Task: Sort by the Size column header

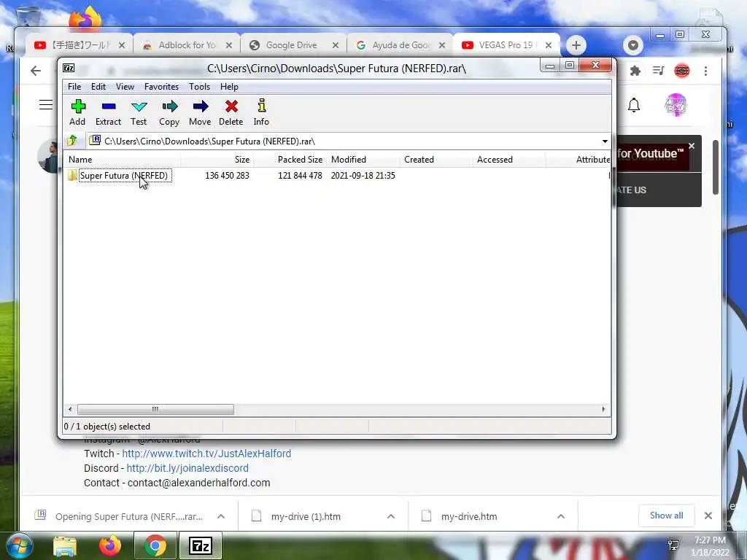Action: pyautogui.click(x=217, y=160)
